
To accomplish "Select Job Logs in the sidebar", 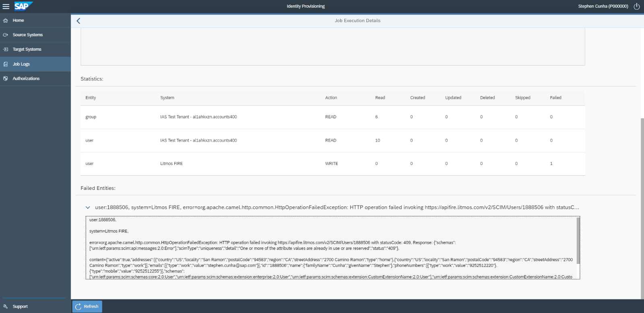I will (x=35, y=64).
